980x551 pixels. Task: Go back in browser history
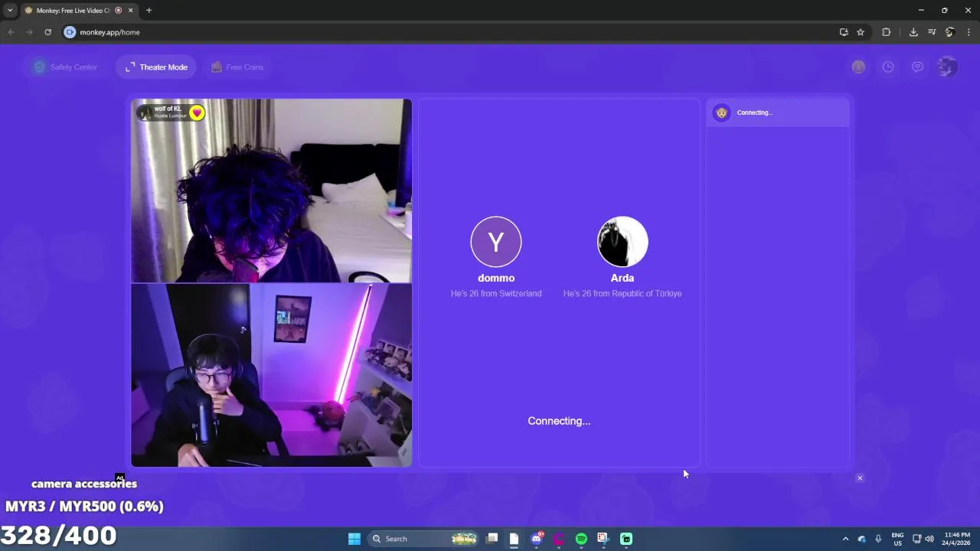pos(11,32)
